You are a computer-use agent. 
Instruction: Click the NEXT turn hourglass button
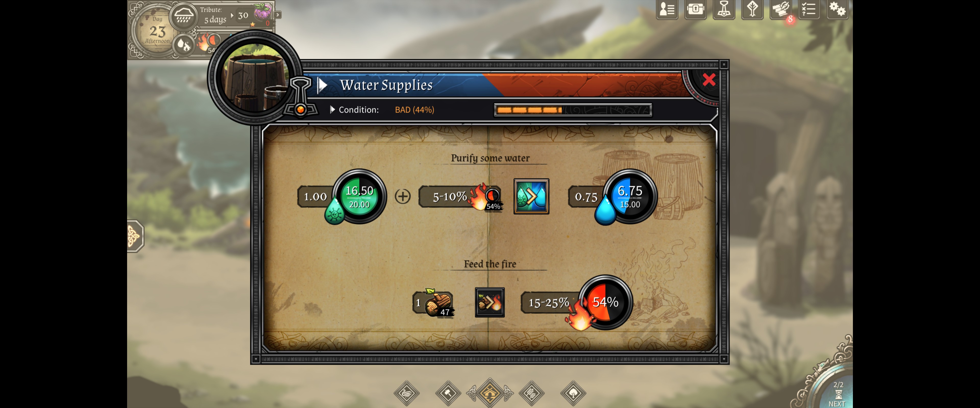pos(837,396)
